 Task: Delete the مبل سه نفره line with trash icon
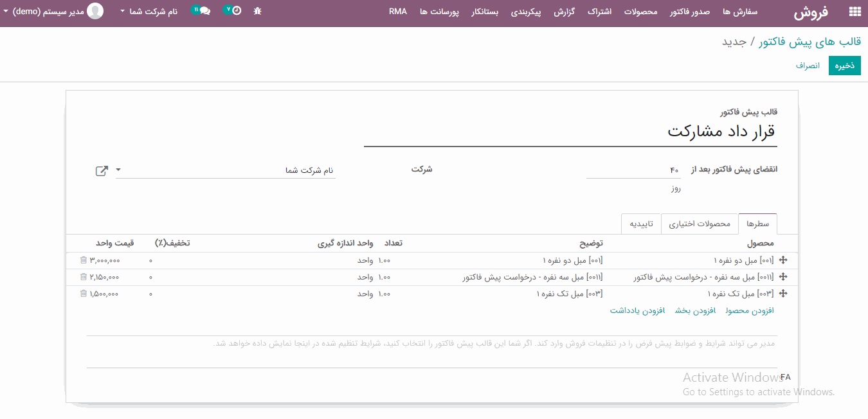click(x=83, y=277)
